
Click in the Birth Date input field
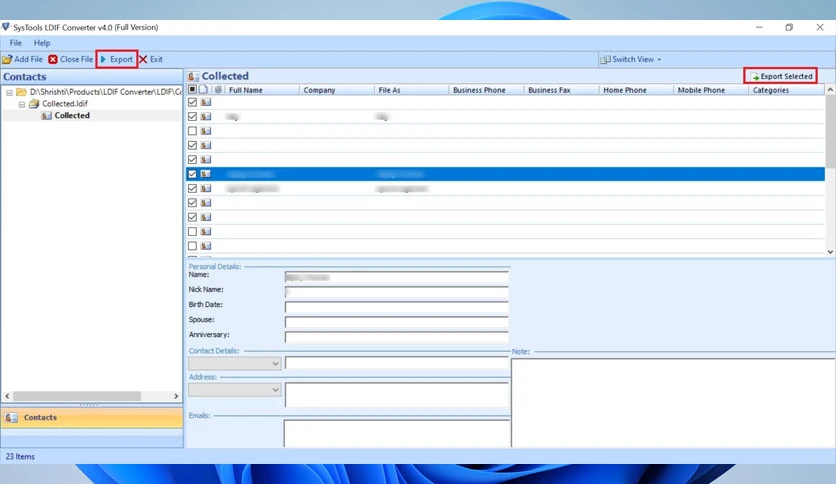(x=397, y=307)
